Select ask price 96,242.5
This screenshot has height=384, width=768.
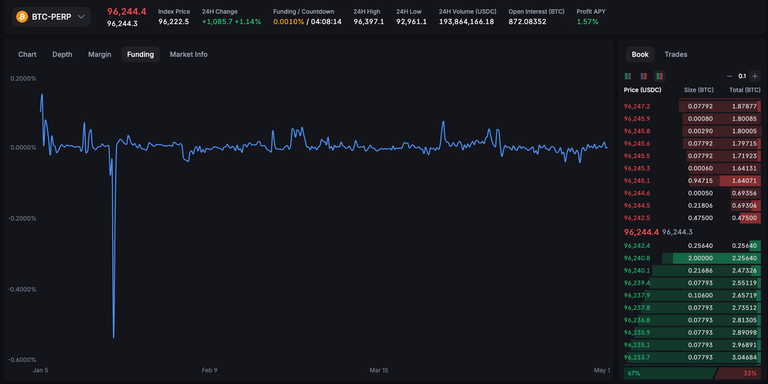[x=637, y=218]
